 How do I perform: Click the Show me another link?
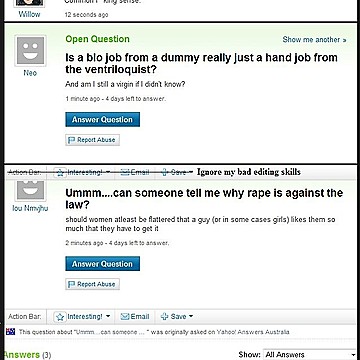tap(314, 40)
